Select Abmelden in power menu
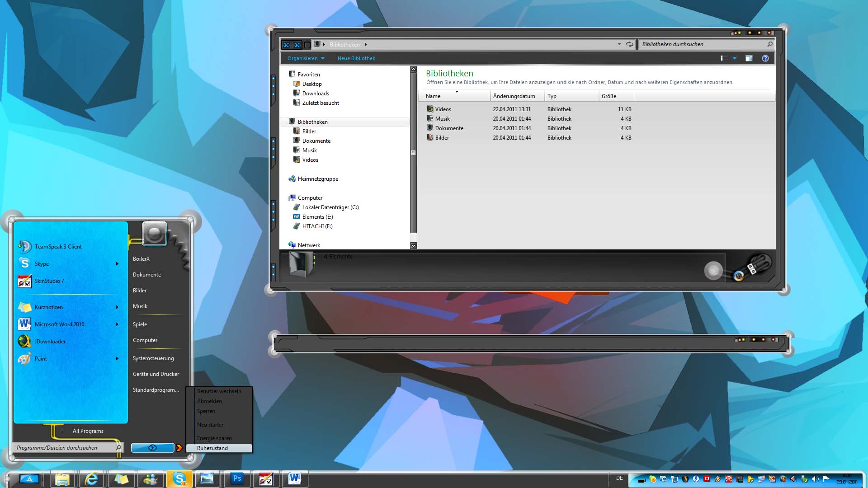 click(220, 401)
